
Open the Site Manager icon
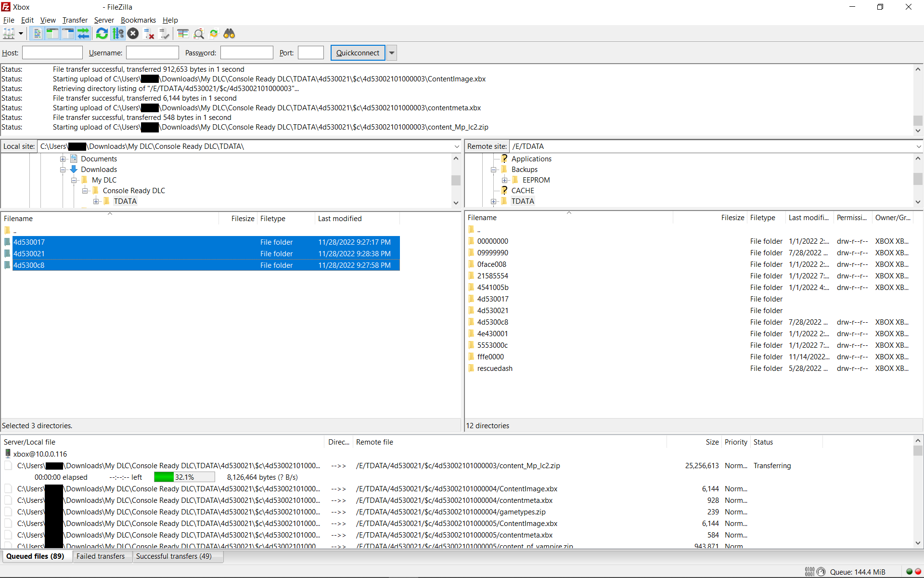click(9, 34)
